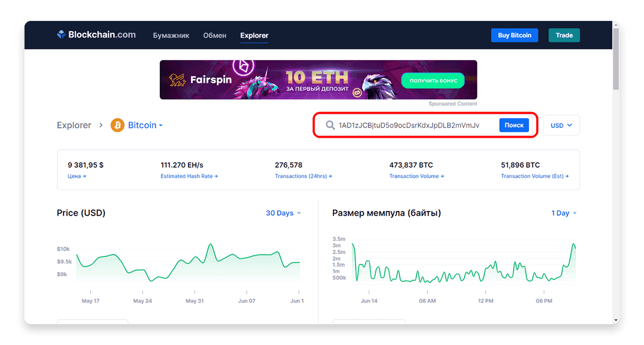Click the mempool size line chart
Viewport: 644px width, 345px height.
coord(464,263)
